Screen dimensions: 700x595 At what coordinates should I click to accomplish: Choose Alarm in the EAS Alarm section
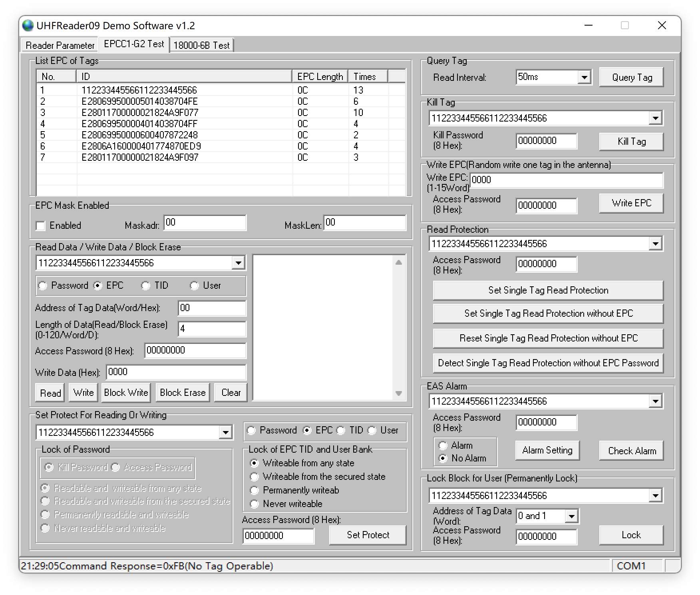click(443, 445)
